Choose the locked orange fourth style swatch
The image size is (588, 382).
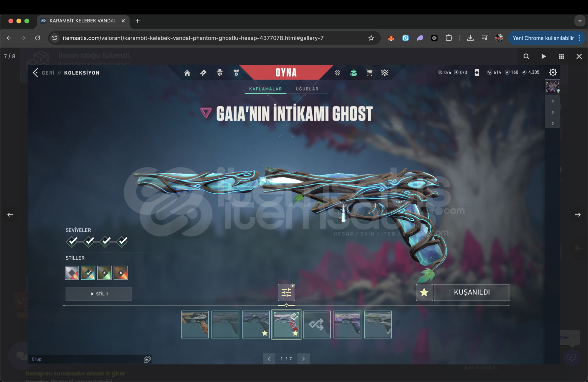coord(121,273)
